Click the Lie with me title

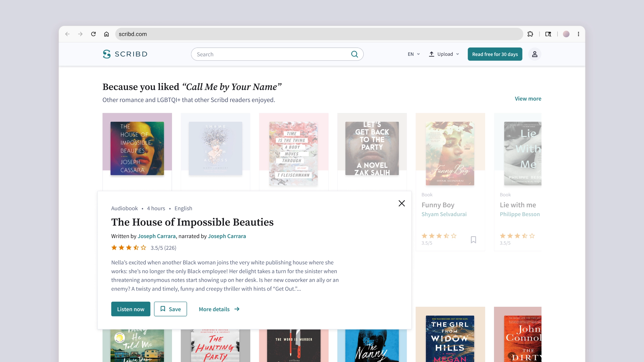coord(518,205)
